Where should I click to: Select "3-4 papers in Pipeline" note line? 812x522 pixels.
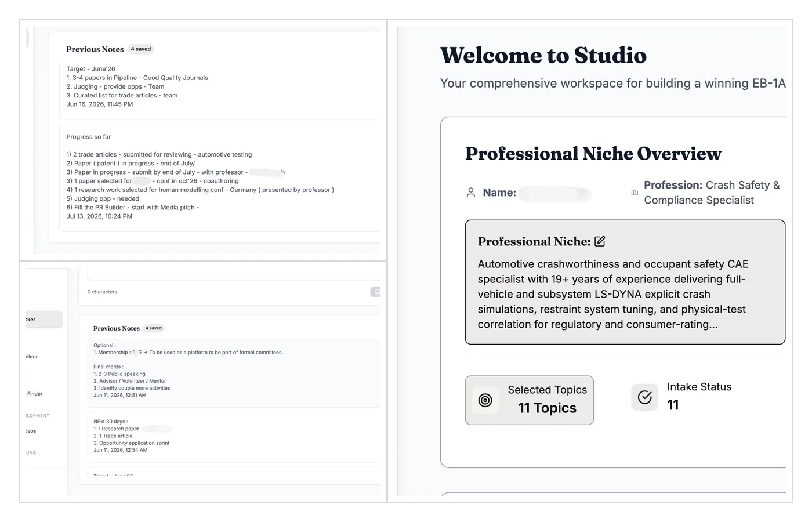pos(137,78)
